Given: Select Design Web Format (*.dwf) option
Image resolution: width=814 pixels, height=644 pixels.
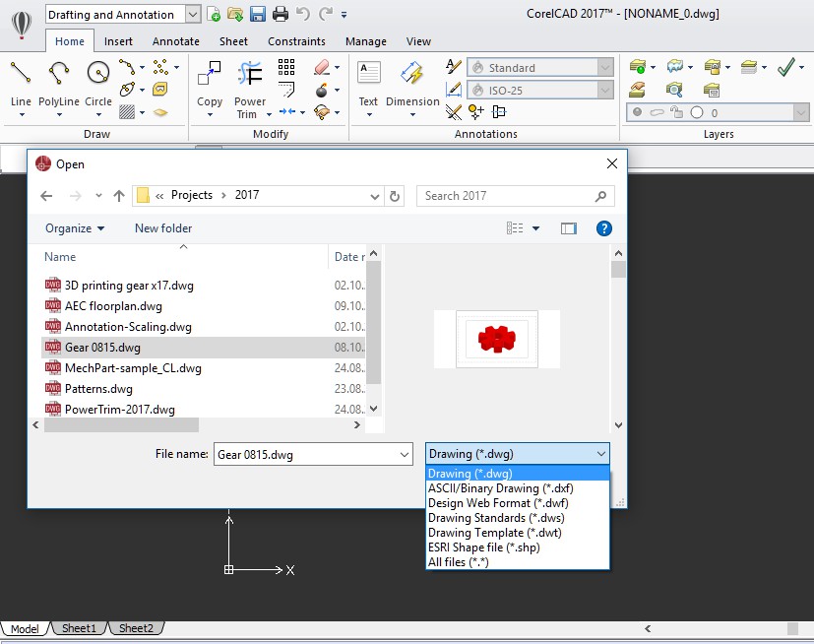Looking at the screenshot, I should pyautogui.click(x=517, y=503).
